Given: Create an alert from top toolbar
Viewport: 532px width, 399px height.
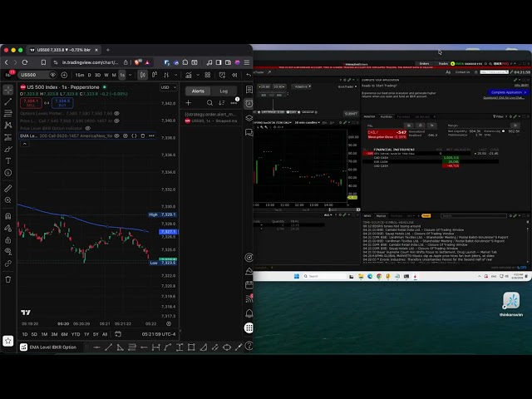Looking at the screenshot, I should click(222, 75).
